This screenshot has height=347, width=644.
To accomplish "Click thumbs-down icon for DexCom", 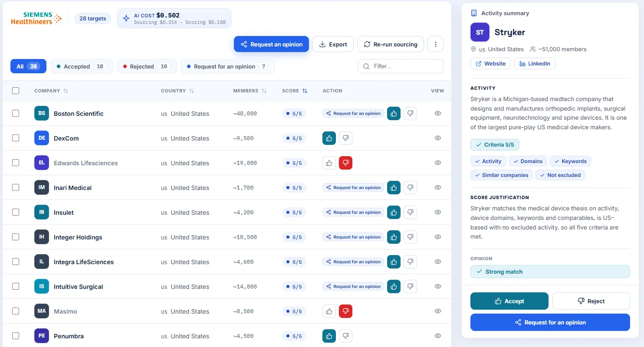I will tap(345, 138).
